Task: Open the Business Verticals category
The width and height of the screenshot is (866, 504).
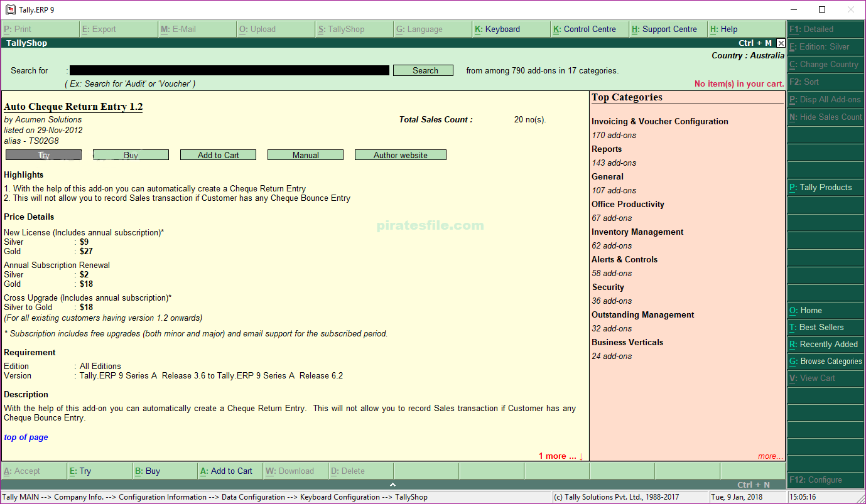Action: pyautogui.click(x=627, y=342)
